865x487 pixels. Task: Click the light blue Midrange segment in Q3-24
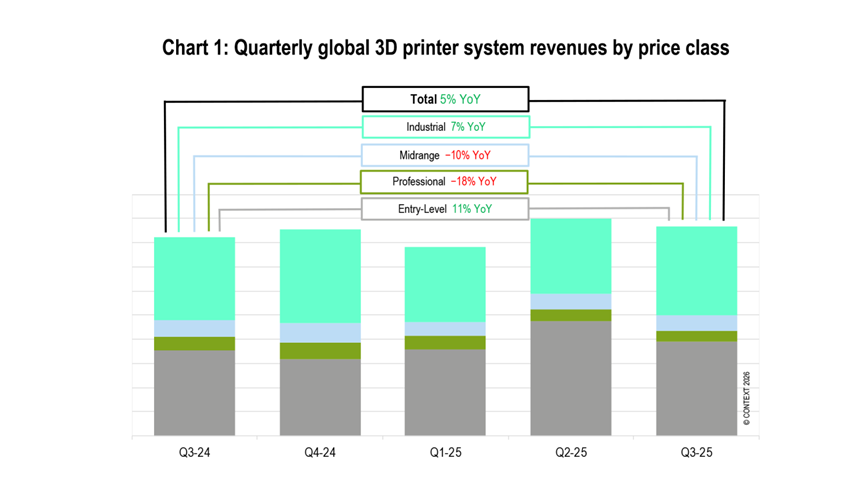[194, 328]
